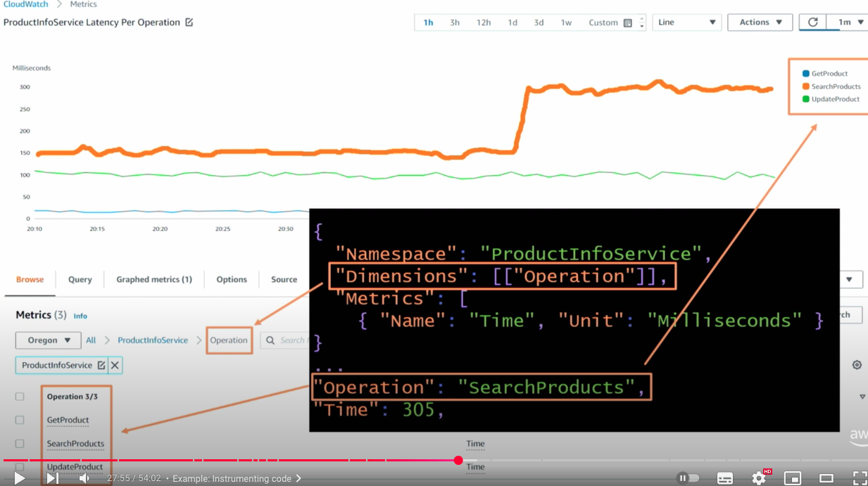Click the time range stepper arrows
868x486 pixels.
click(641, 23)
